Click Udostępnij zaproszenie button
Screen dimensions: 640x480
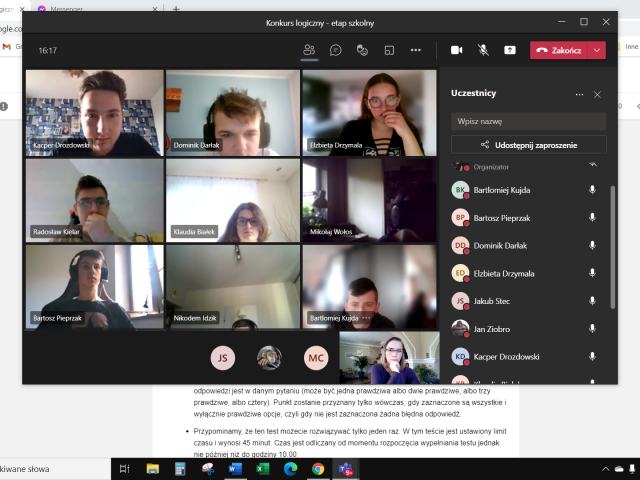(x=529, y=145)
